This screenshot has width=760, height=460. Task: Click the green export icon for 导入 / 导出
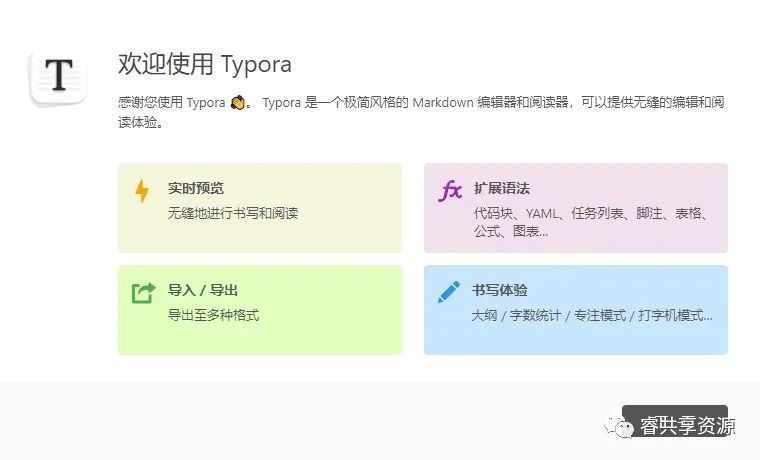pyautogui.click(x=143, y=293)
